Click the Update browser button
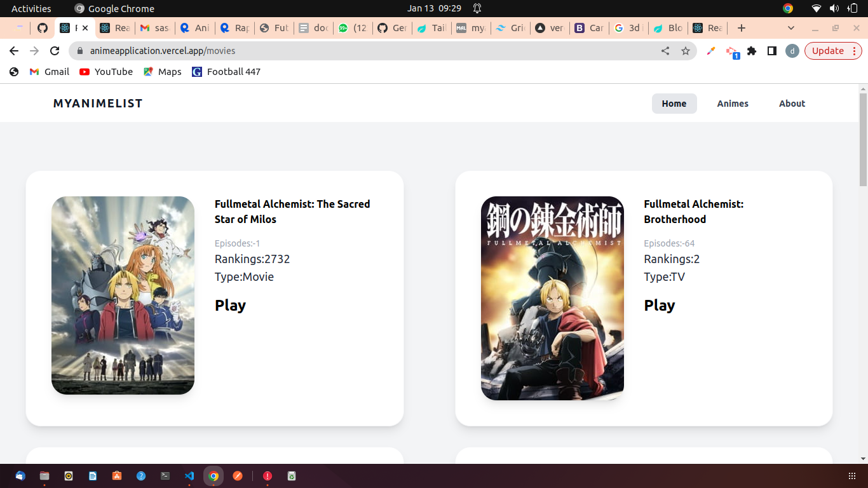Image resolution: width=868 pixels, height=488 pixels. 829,51
